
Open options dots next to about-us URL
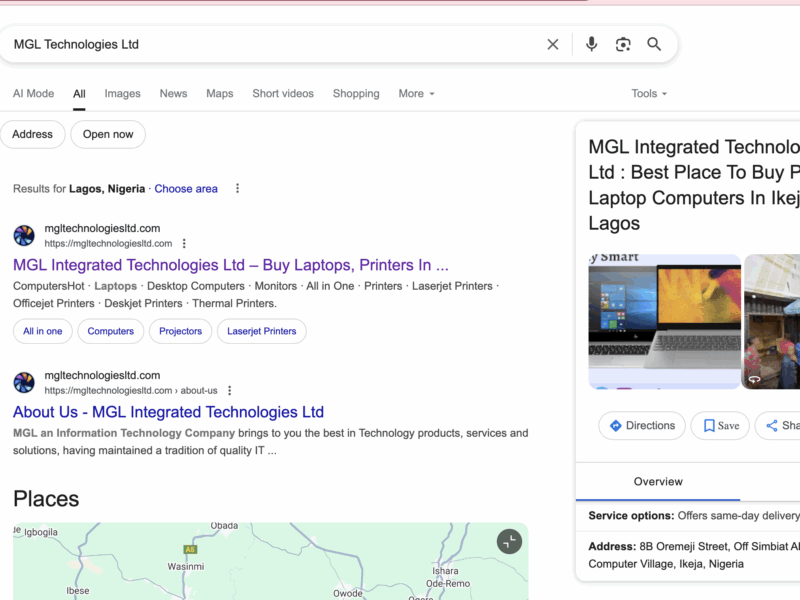coord(230,391)
